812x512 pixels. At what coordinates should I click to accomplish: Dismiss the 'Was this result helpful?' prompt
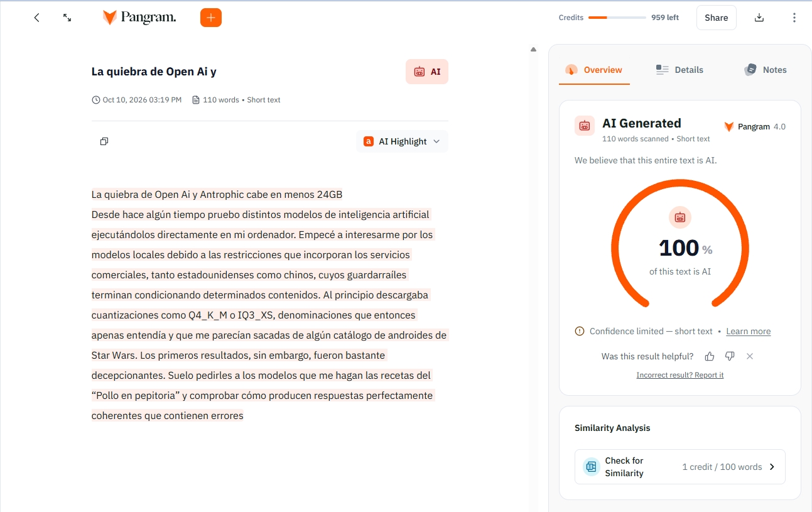750,356
